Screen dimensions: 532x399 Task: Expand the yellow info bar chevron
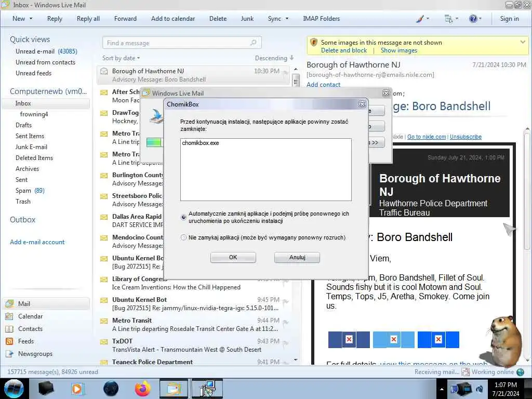(523, 42)
